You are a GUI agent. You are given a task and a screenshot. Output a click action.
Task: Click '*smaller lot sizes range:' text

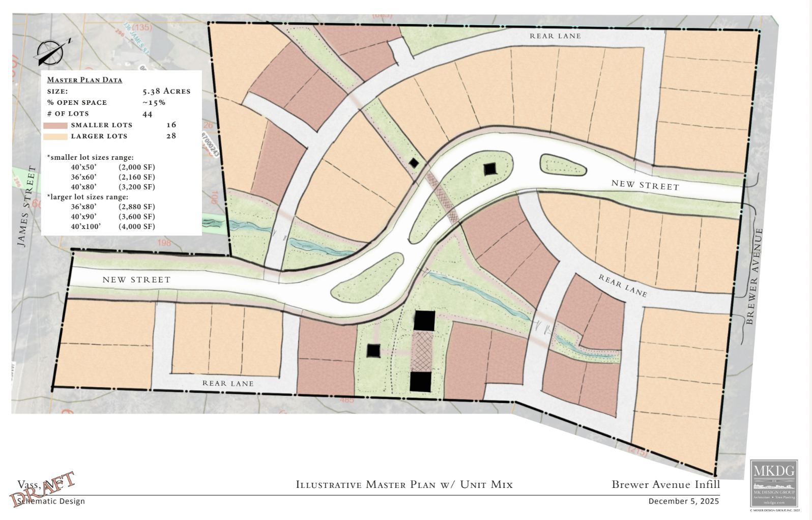(90, 157)
